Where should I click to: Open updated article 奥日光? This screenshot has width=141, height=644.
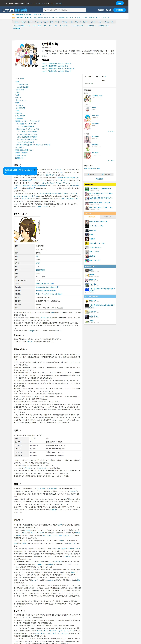(91, 270)
